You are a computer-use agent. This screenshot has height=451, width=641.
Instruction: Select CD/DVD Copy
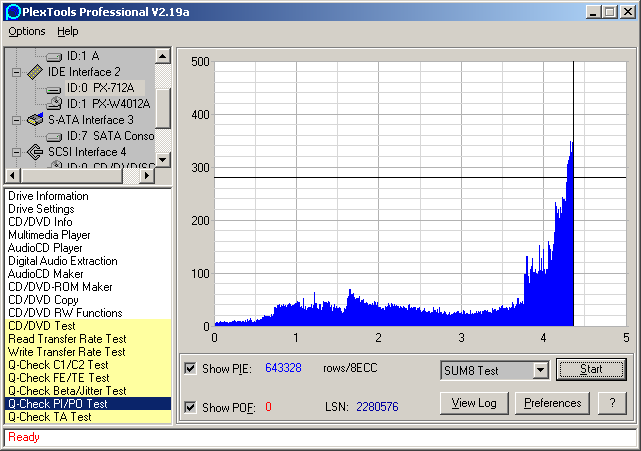pyautogui.click(x=88, y=300)
